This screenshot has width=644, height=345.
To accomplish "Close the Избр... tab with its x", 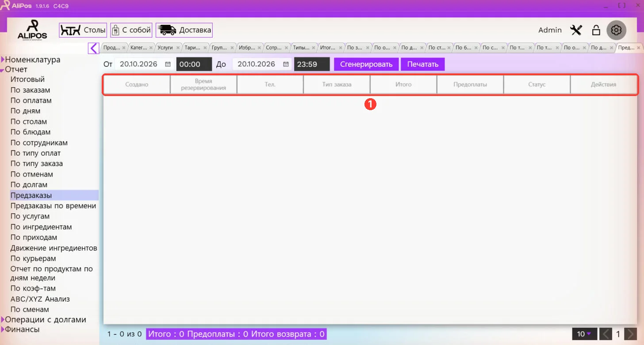I will [259, 48].
